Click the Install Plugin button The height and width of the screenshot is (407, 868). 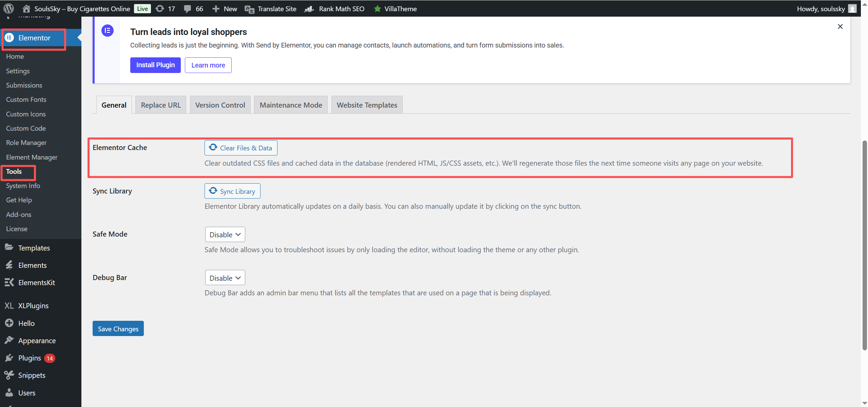(x=155, y=65)
